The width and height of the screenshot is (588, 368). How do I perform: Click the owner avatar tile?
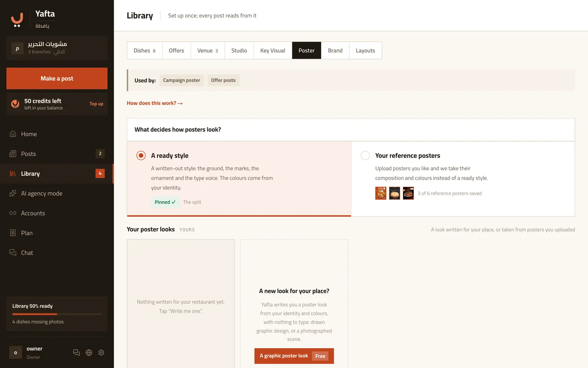point(16,352)
